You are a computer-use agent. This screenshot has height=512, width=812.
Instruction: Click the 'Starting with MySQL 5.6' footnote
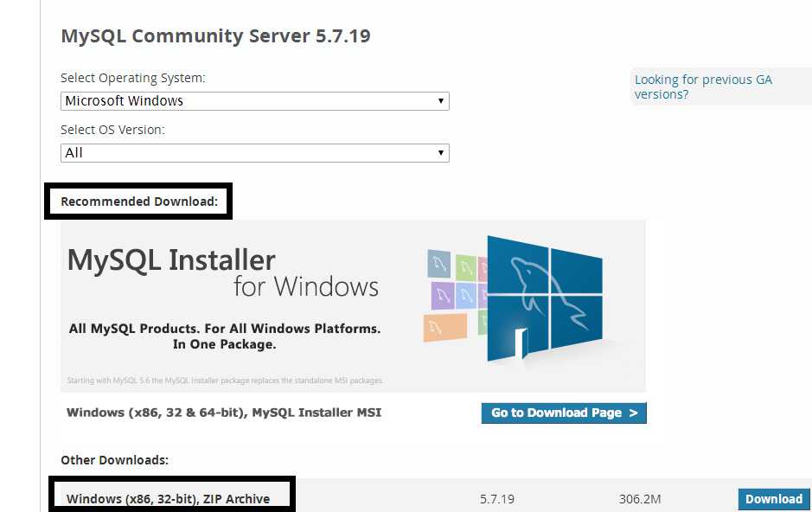click(x=224, y=381)
